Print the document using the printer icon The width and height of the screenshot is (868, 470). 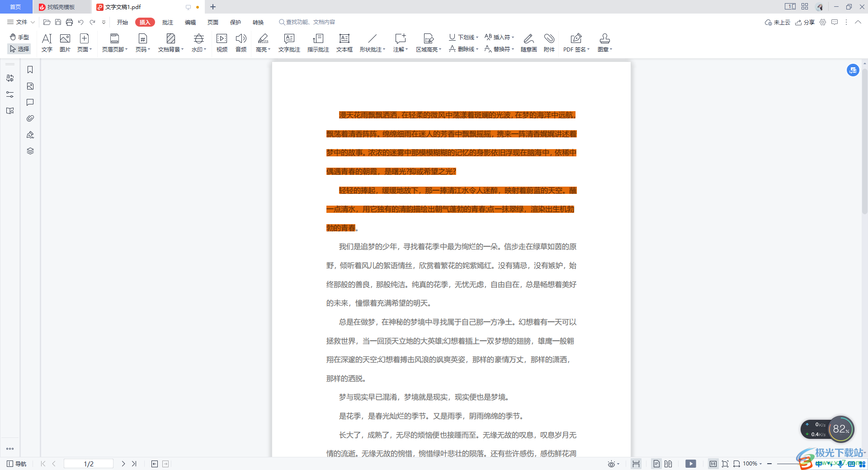69,22
